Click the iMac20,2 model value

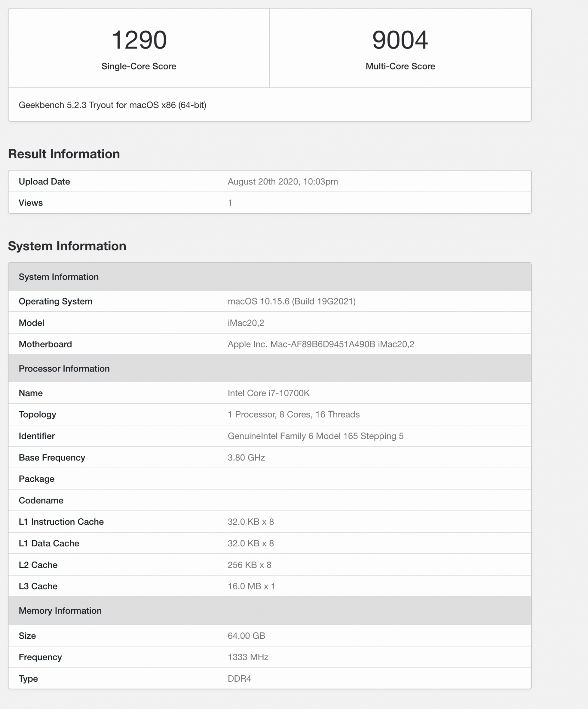click(x=245, y=323)
